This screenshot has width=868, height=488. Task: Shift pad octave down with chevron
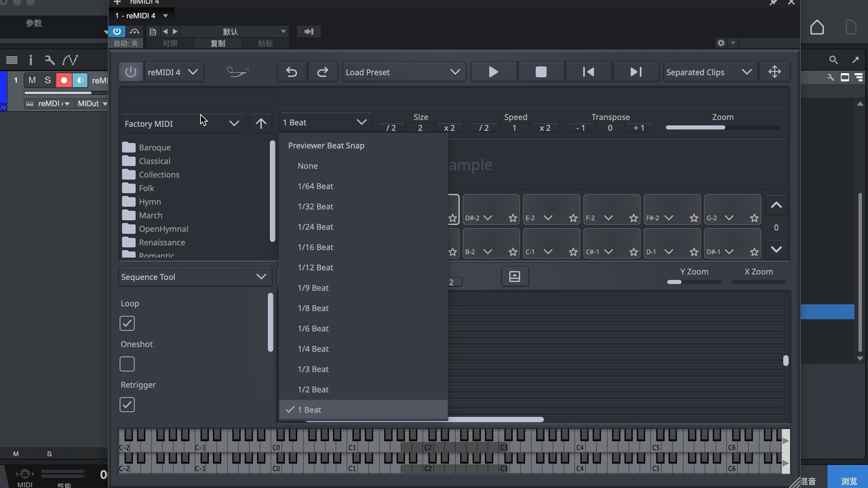(x=776, y=249)
